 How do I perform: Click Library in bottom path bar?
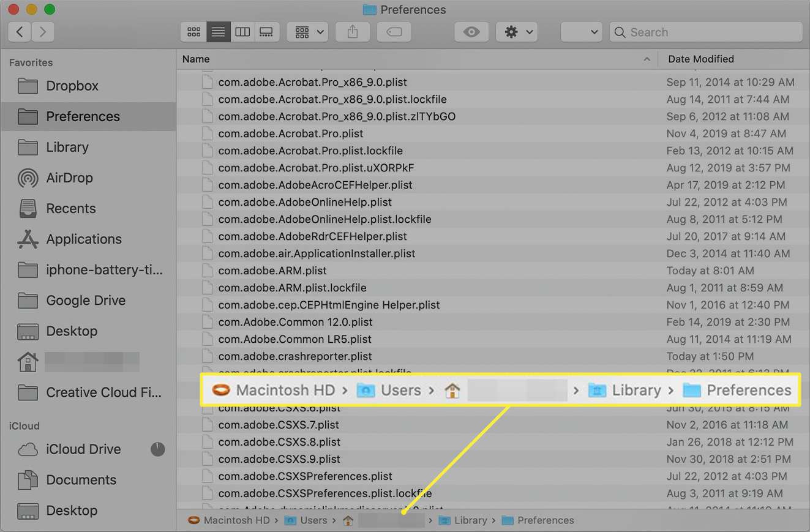pyautogui.click(x=470, y=520)
